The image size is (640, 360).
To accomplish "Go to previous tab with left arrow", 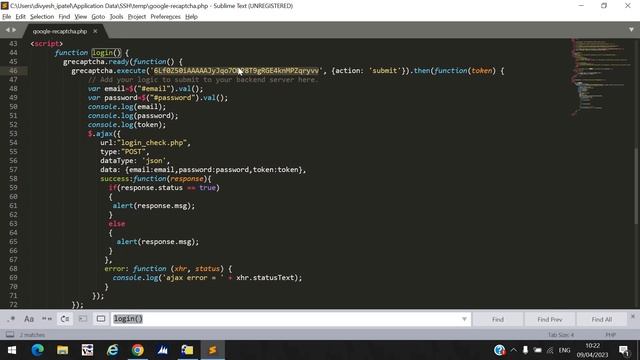I will coord(7,30).
